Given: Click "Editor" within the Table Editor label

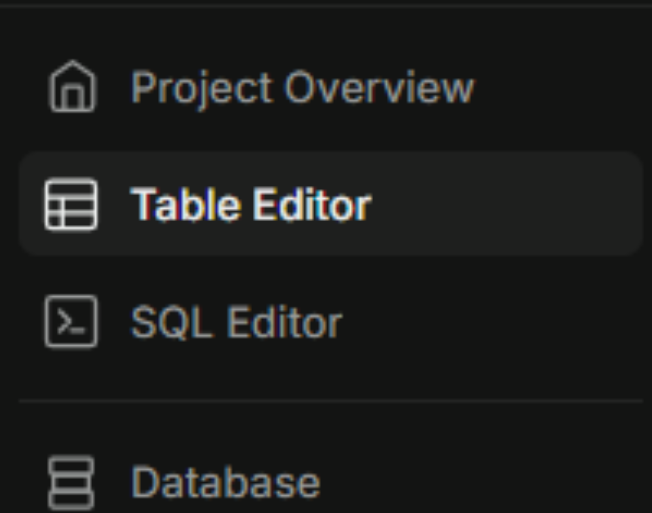Looking at the screenshot, I should click(312, 205).
